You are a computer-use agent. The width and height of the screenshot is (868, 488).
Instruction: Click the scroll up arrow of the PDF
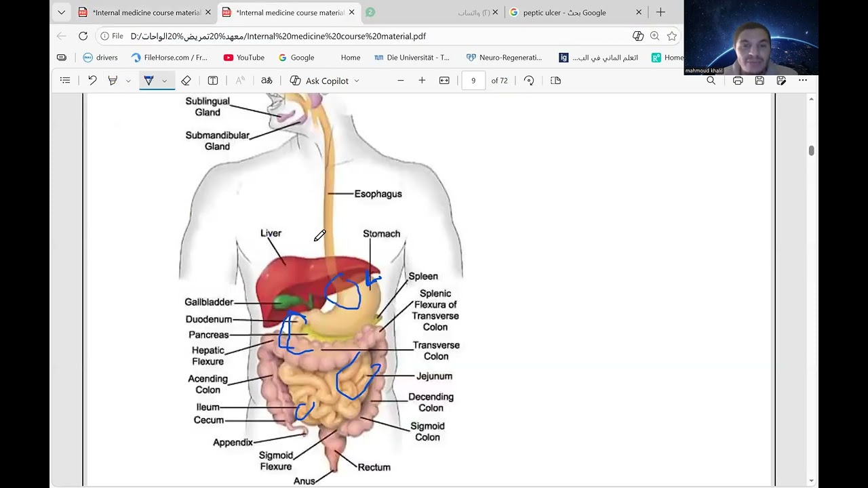pyautogui.click(x=811, y=100)
